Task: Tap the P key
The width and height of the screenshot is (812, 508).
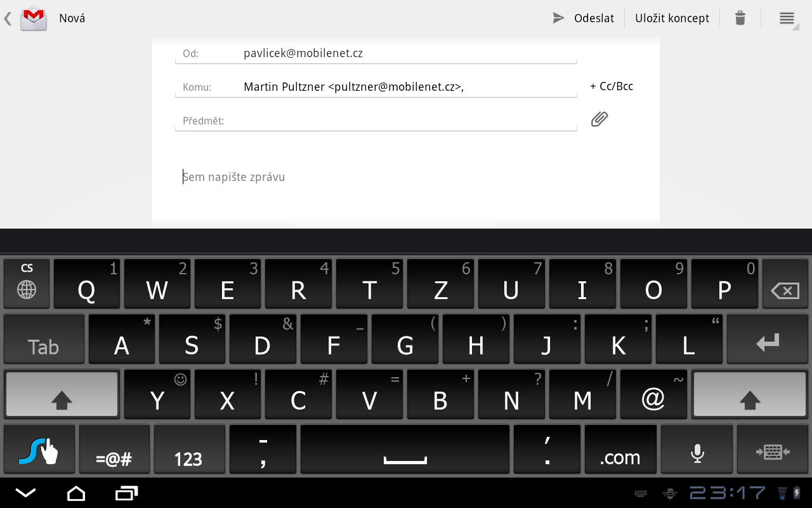Action: tap(724, 283)
